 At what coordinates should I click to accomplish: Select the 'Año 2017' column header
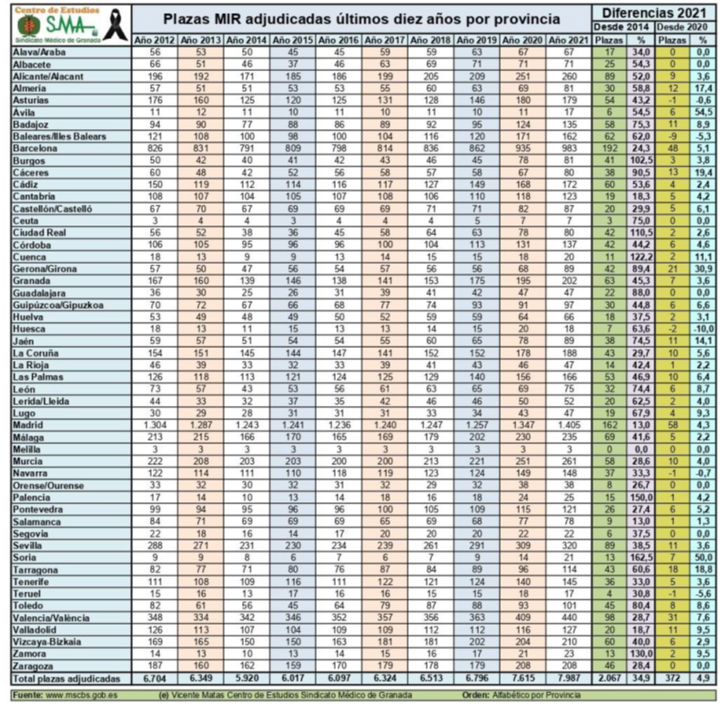tap(384, 41)
